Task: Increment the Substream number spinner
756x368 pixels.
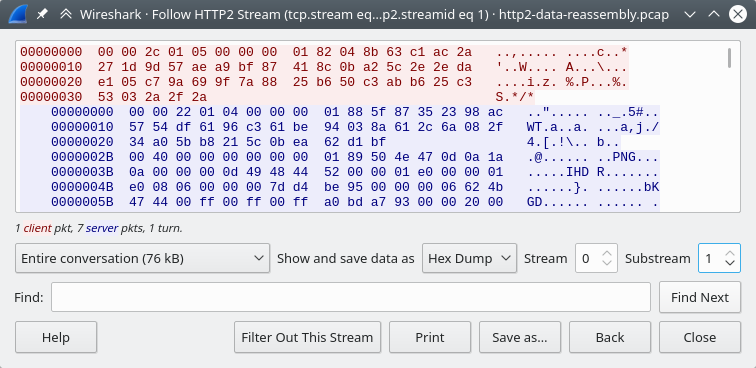Action: click(x=730, y=253)
